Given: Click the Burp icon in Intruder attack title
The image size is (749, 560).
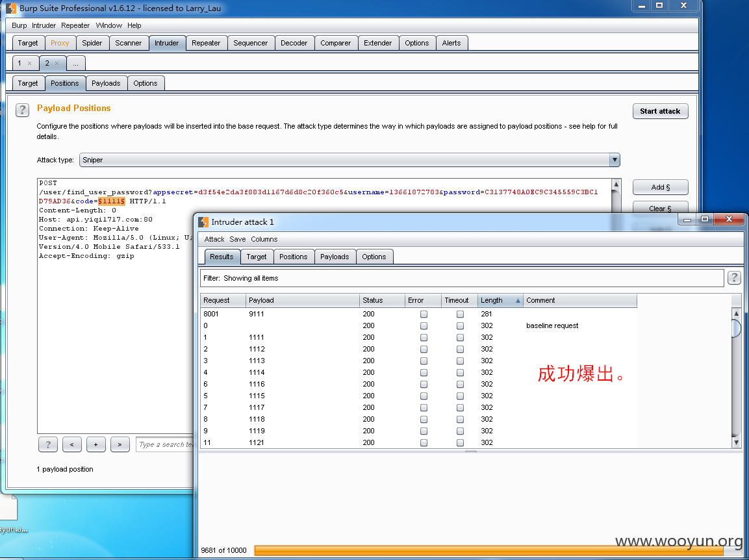Looking at the screenshot, I should tap(203, 222).
